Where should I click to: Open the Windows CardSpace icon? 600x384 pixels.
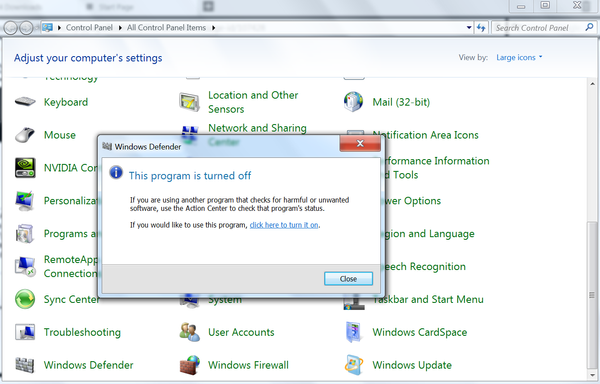point(354,332)
